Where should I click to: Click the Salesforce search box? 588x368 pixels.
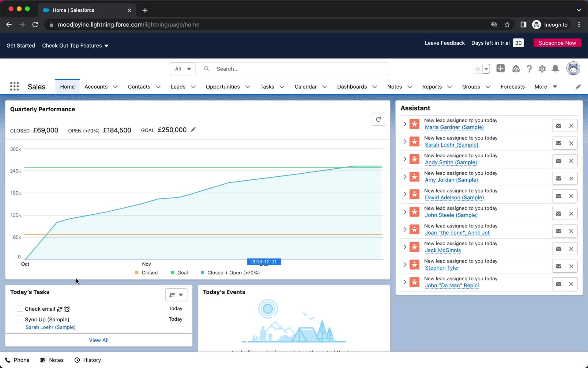pyautogui.click(x=292, y=69)
